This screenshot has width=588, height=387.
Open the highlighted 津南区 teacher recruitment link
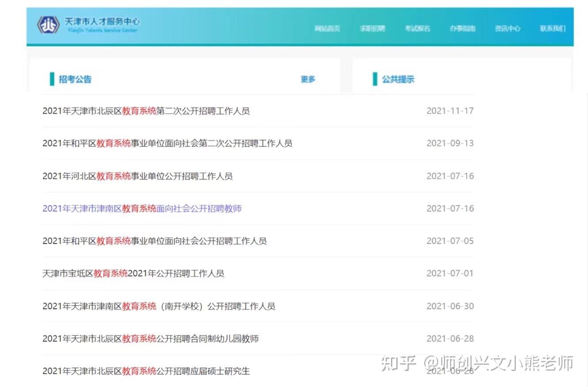(x=142, y=208)
